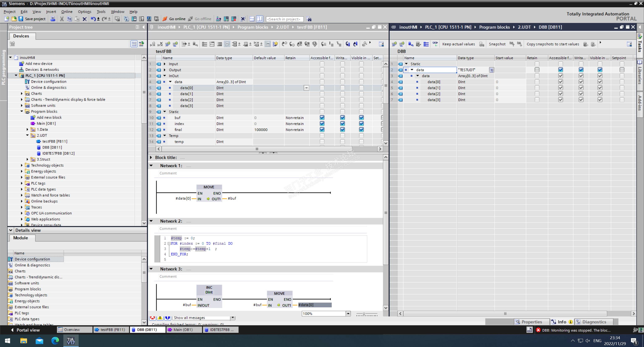Click the Cut scissors icon
Viewport: 644px width, 347px height.
coord(62,19)
